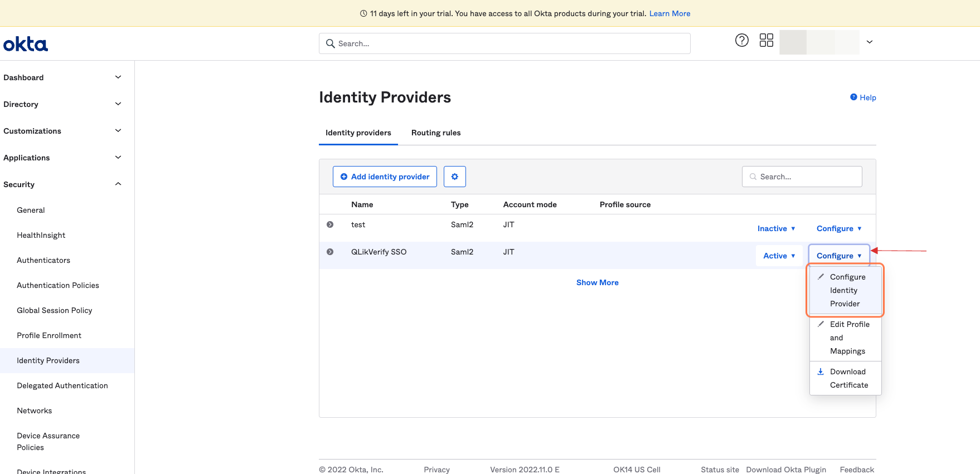
Task: Open Networks in sidebar
Action: tap(35, 411)
